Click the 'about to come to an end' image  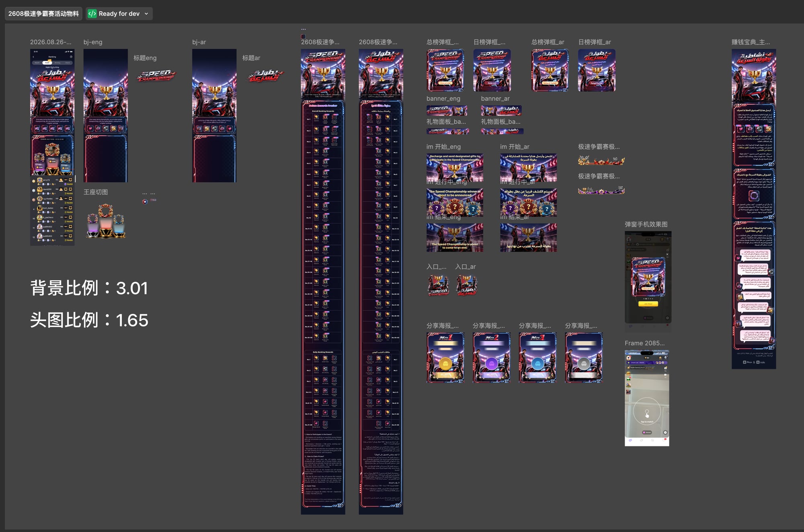[x=455, y=238]
